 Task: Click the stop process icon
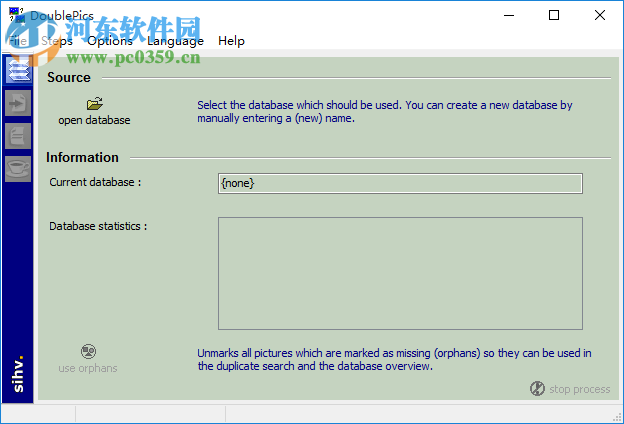pyautogui.click(x=537, y=388)
